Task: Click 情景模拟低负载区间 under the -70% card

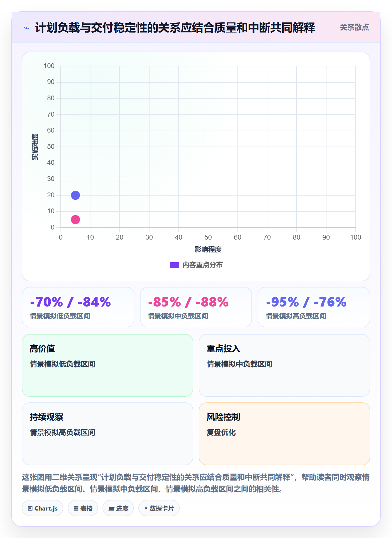Action: [60, 316]
